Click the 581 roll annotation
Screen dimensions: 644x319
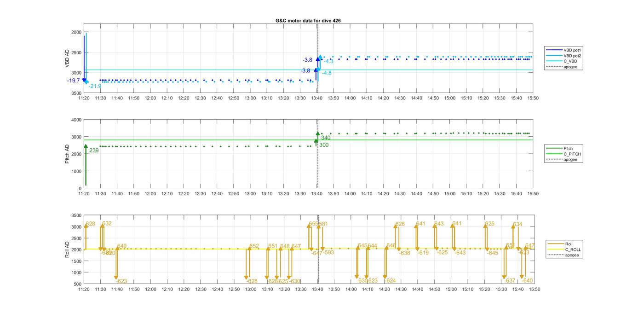323,224
